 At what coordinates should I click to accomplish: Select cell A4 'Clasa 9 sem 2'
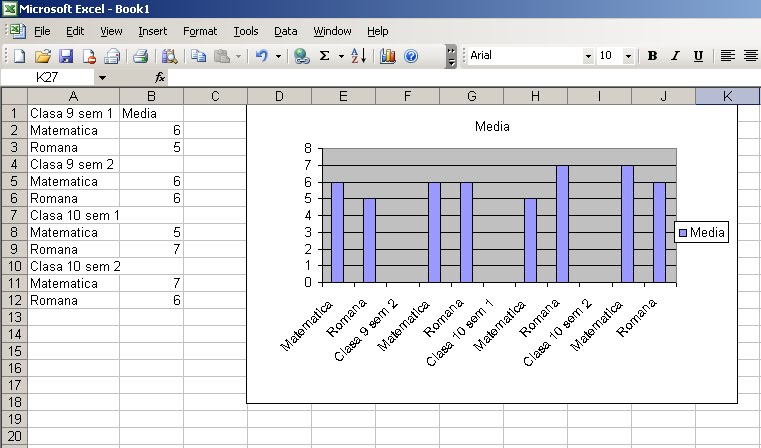coord(73,164)
